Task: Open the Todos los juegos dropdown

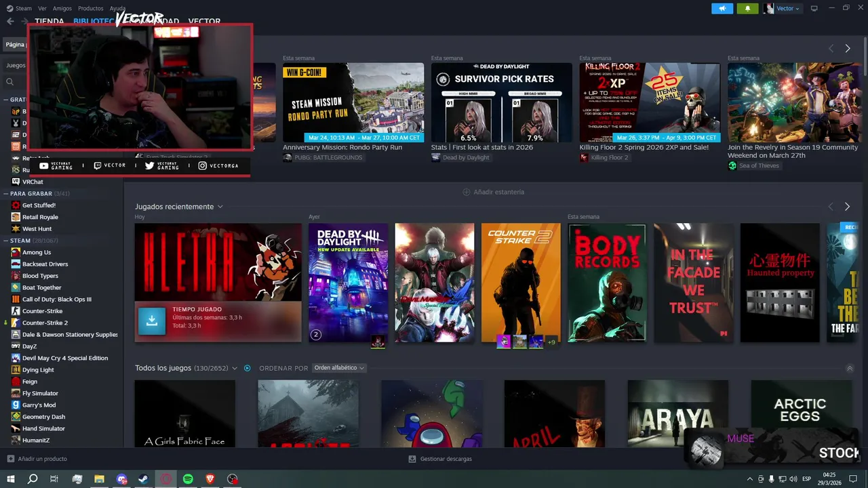Action: coord(235,368)
